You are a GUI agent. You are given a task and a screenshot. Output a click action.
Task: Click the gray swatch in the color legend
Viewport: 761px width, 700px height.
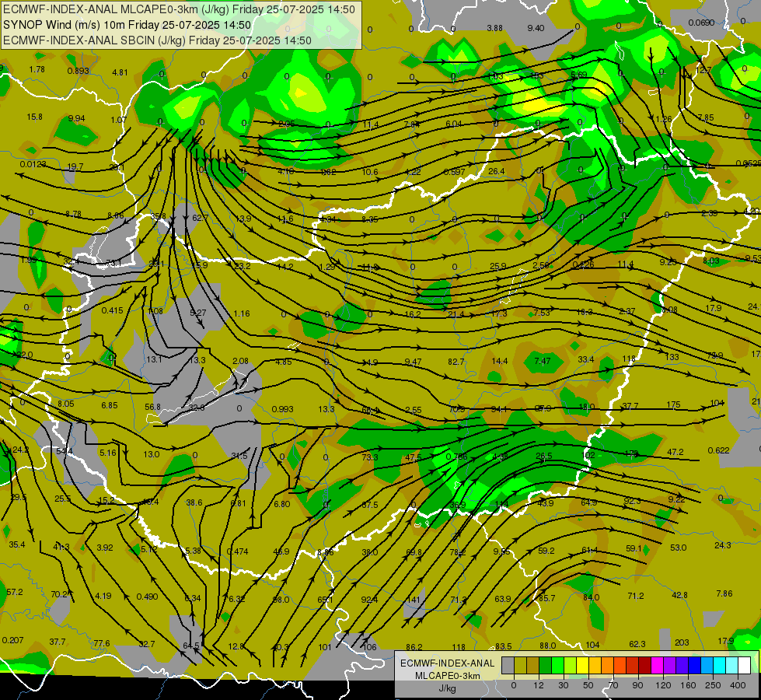tap(508, 665)
